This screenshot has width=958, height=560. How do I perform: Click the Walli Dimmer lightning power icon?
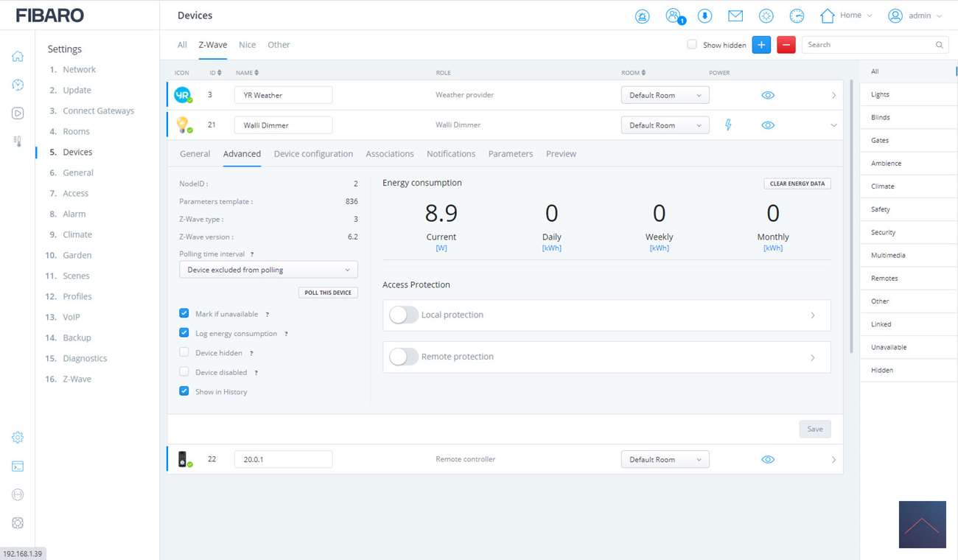pyautogui.click(x=728, y=125)
